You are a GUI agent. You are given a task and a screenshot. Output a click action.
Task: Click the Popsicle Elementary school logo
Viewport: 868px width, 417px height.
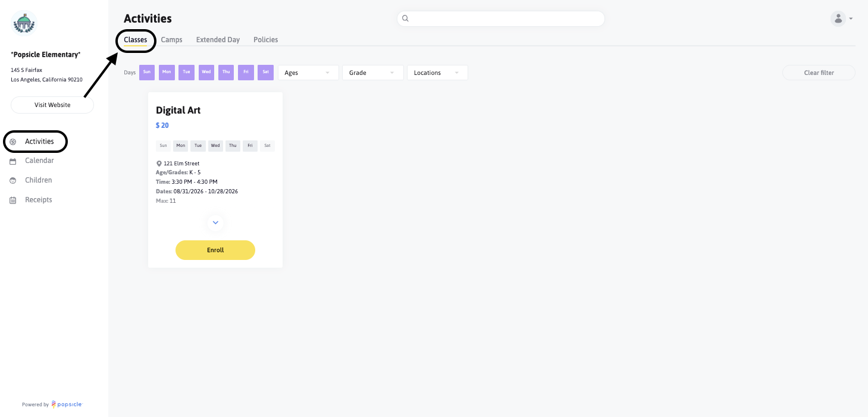click(24, 24)
